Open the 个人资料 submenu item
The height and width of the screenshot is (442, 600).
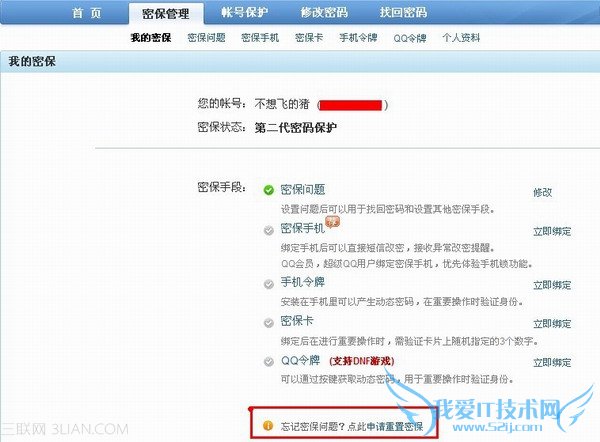tap(461, 38)
